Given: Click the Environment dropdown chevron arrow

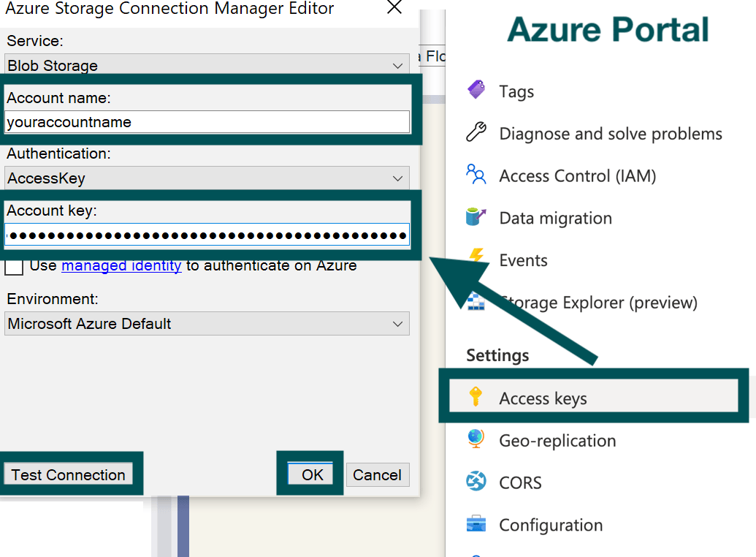Looking at the screenshot, I should coord(398,324).
